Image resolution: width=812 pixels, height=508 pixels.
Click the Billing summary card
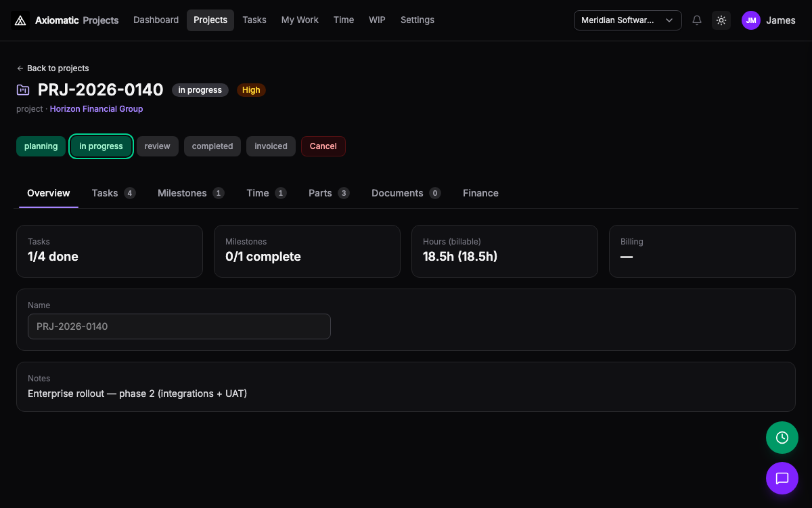(x=702, y=251)
